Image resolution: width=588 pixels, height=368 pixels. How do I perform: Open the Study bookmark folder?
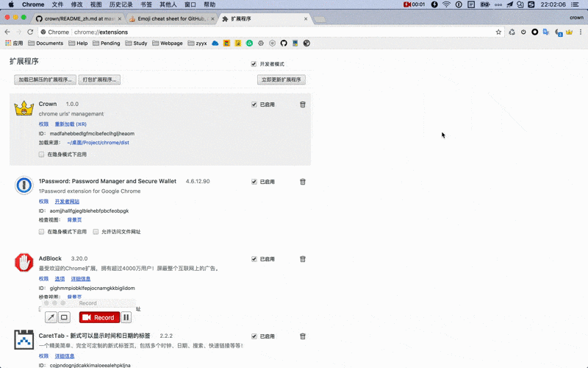[x=136, y=43]
